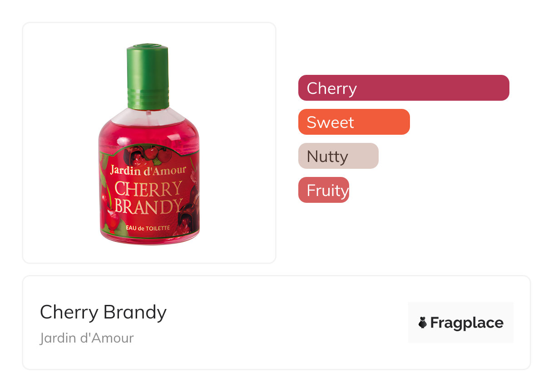The image size is (553, 392).
Task: Open the Jardin d'Amour brand link below the title
Action: click(x=87, y=338)
